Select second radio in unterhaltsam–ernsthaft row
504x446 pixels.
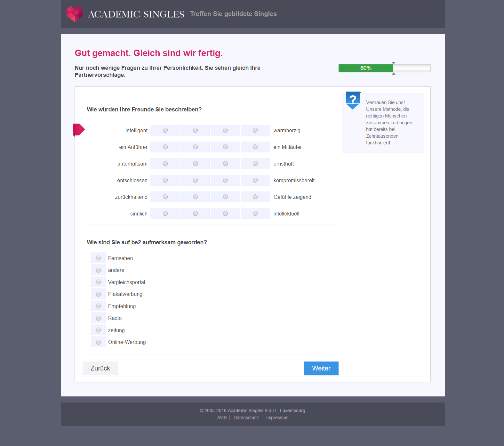click(x=195, y=164)
